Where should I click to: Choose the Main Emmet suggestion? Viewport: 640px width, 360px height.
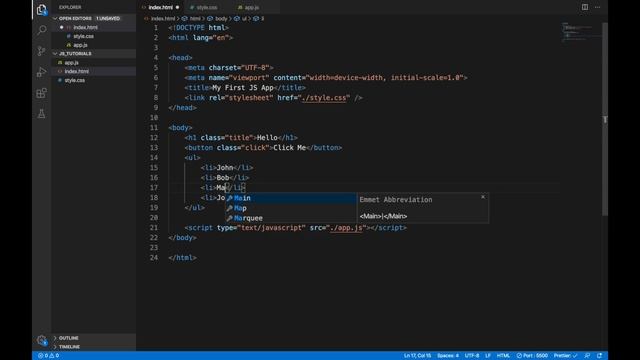[x=291, y=198]
